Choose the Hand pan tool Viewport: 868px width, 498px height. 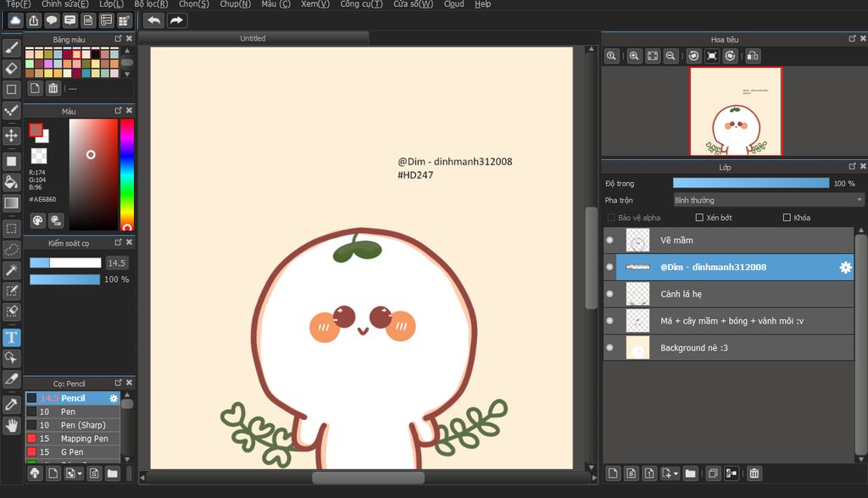click(12, 425)
